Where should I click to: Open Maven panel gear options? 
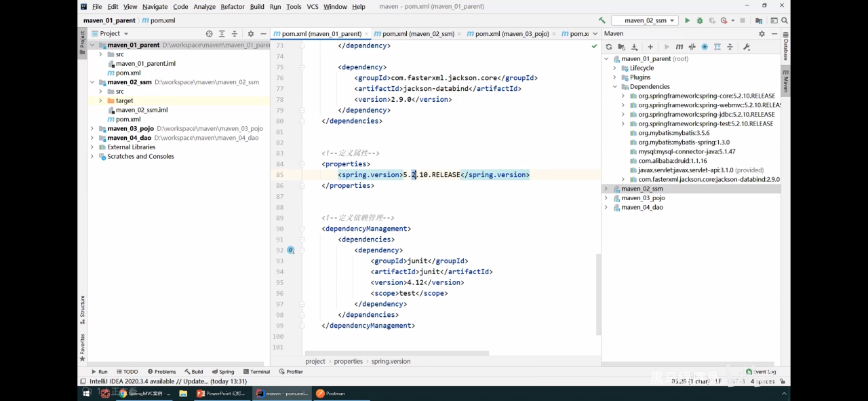(x=762, y=33)
